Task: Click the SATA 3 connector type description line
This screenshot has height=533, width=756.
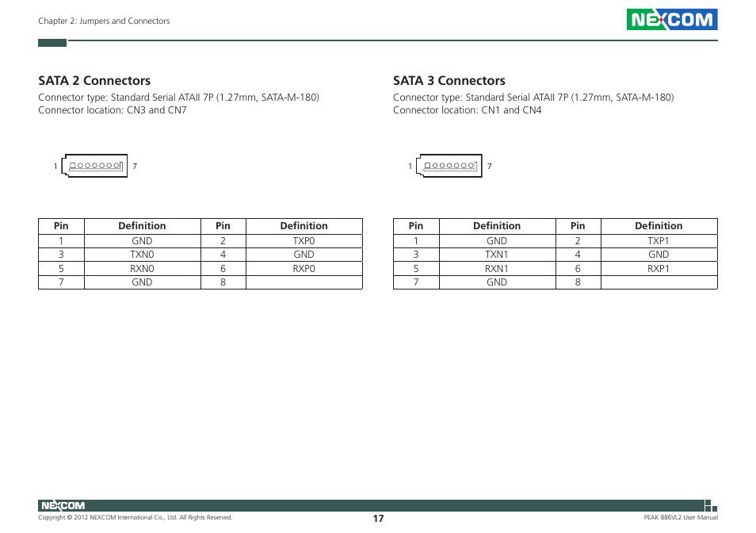Action: (533, 98)
